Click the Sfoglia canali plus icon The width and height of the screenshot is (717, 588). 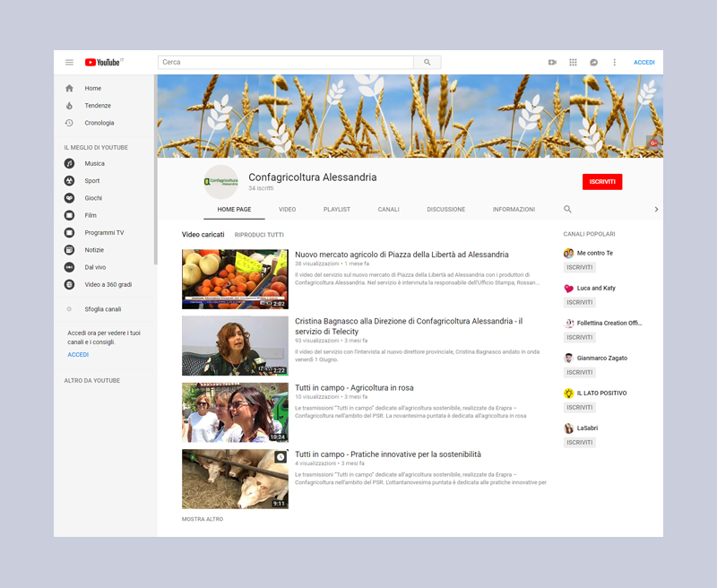click(x=69, y=309)
